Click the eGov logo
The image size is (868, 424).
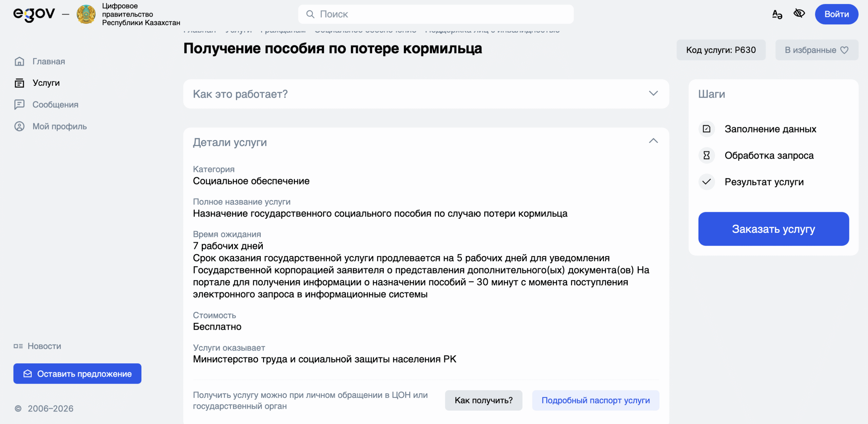(x=34, y=14)
